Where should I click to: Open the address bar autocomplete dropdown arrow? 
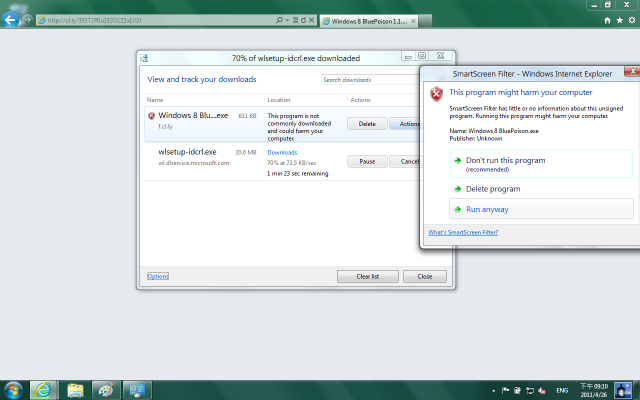287,20
